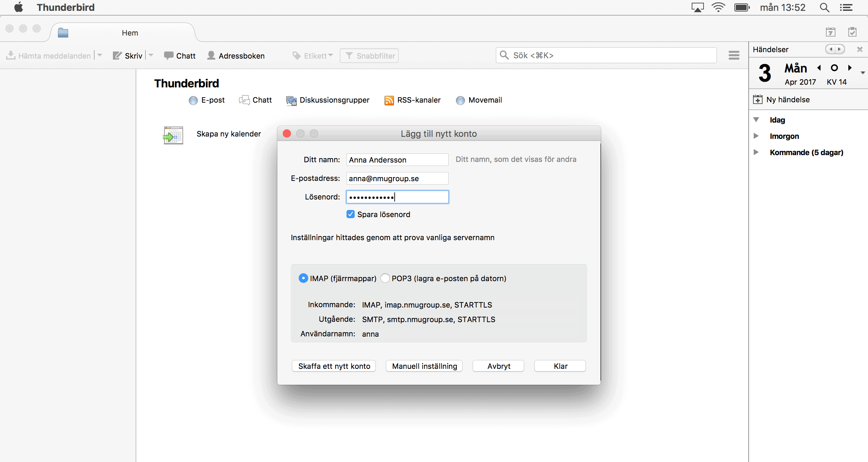Click Klar to finish account setup
This screenshot has height=462, width=868.
click(560, 366)
